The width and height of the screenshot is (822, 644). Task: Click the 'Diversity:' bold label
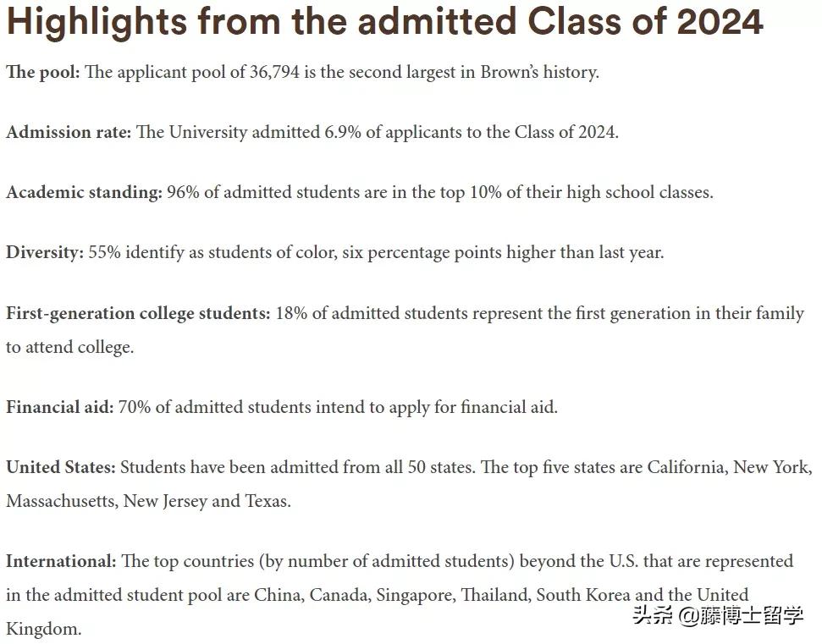[45, 252]
